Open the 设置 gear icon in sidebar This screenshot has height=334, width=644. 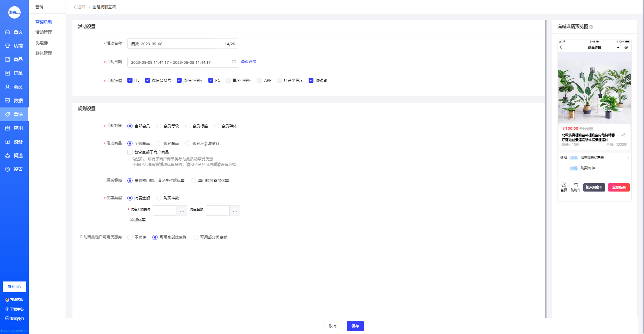tap(8, 169)
